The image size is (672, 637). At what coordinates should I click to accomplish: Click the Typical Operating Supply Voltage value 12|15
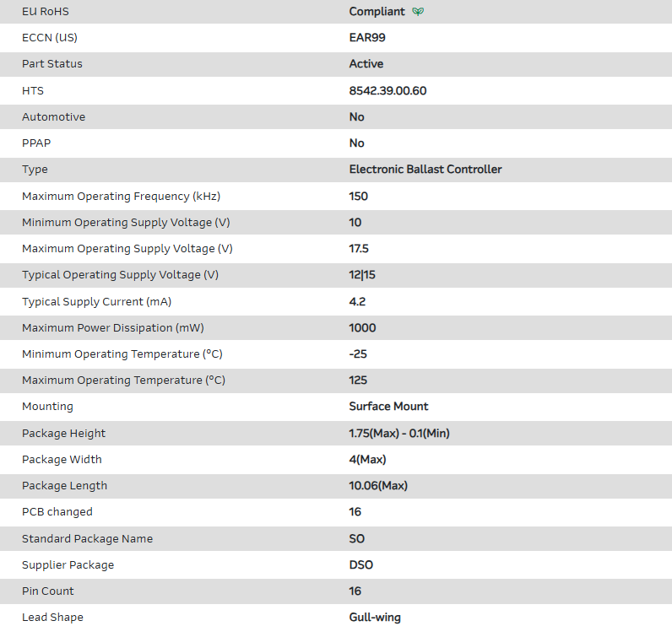[x=362, y=275]
